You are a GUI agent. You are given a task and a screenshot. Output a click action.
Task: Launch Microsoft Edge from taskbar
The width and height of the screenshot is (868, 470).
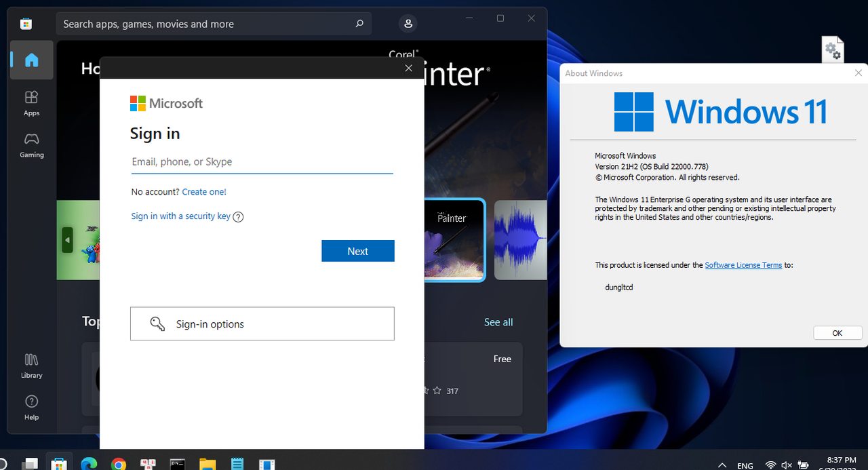[x=89, y=465]
